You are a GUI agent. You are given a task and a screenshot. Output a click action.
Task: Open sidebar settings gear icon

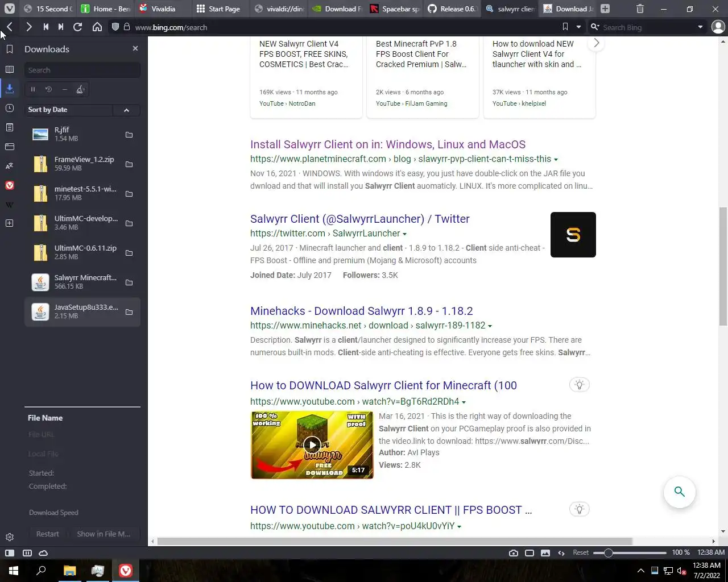coord(10,537)
